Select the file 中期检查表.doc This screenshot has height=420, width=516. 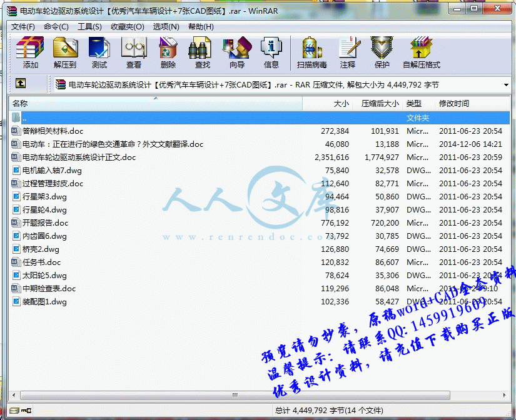pyautogui.click(x=49, y=289)
